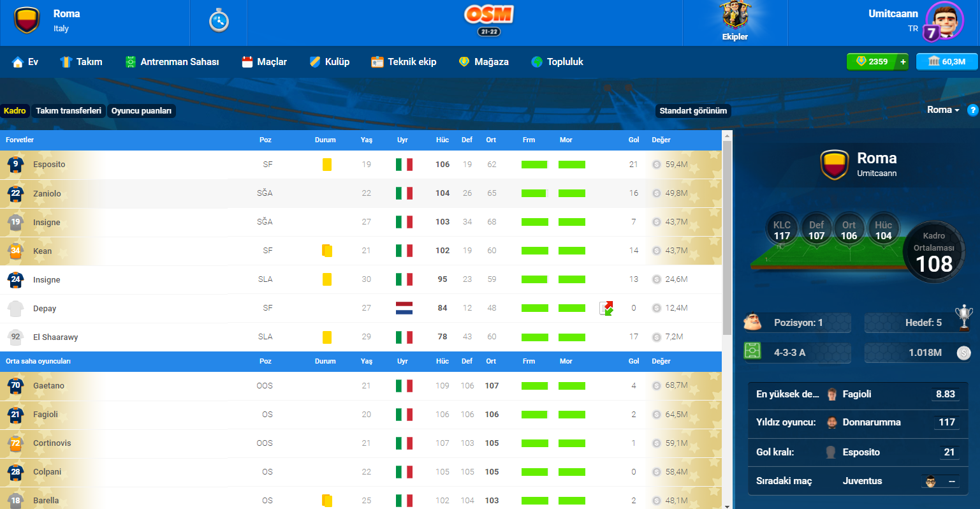Click Depay's blank white shirt icon
This screenshot has width=980, height=509.
(15, 309)
